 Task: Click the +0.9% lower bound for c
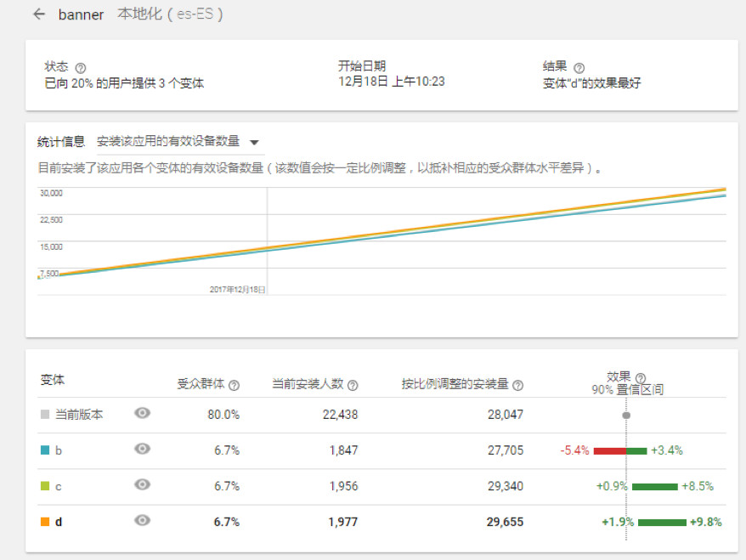click(x=613, y=486)
